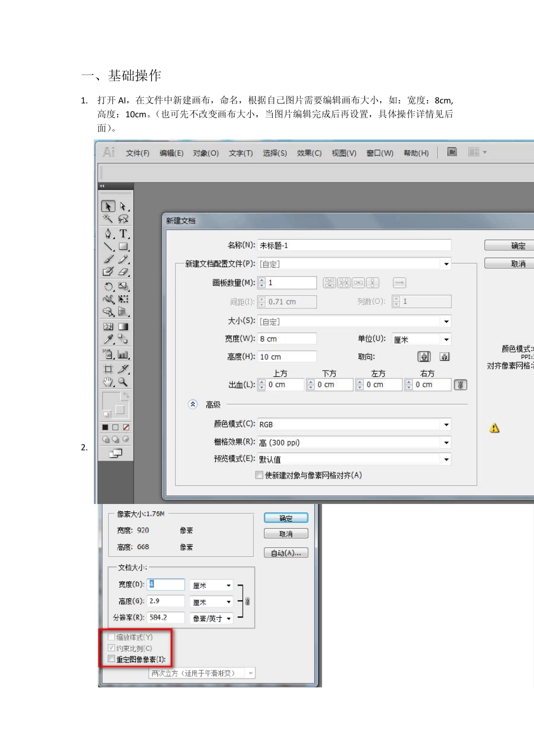Select the Shape Builder tool
534x756 pixels.
click(108, 312)
